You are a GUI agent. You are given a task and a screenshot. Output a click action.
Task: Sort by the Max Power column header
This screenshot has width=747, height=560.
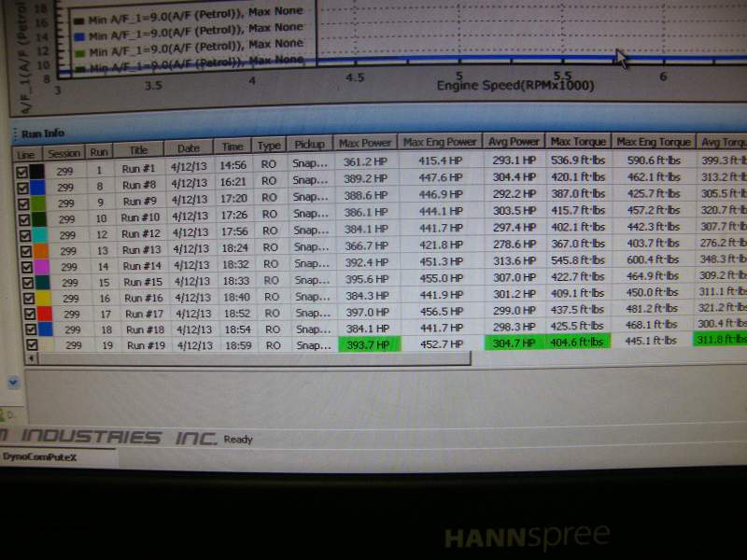coord(364,143)
